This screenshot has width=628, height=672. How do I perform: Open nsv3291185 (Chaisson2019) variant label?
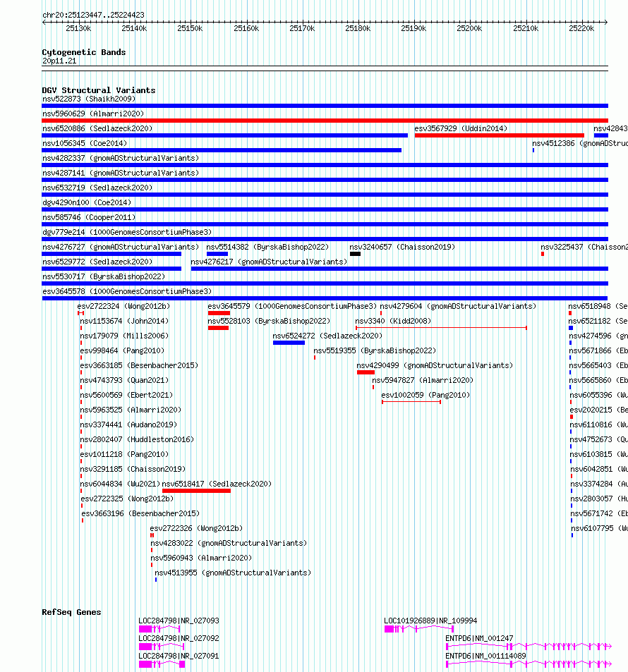pyautogui.click(x=133, y=470)
